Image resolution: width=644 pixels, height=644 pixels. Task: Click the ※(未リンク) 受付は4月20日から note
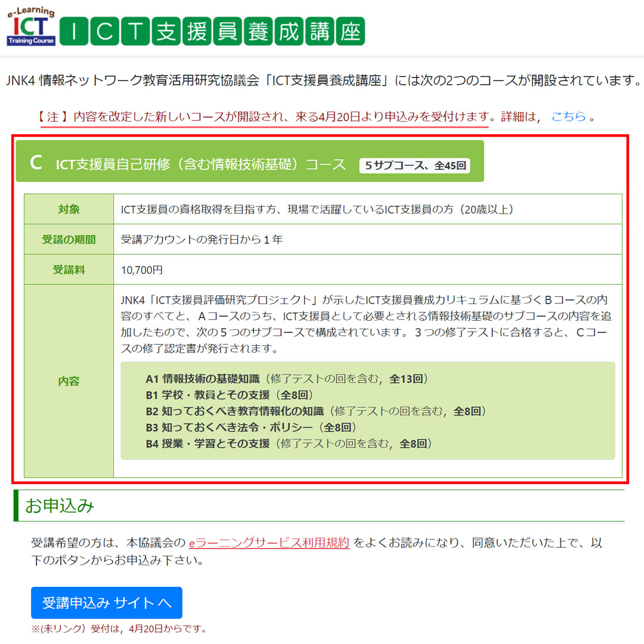click(119, 628)
